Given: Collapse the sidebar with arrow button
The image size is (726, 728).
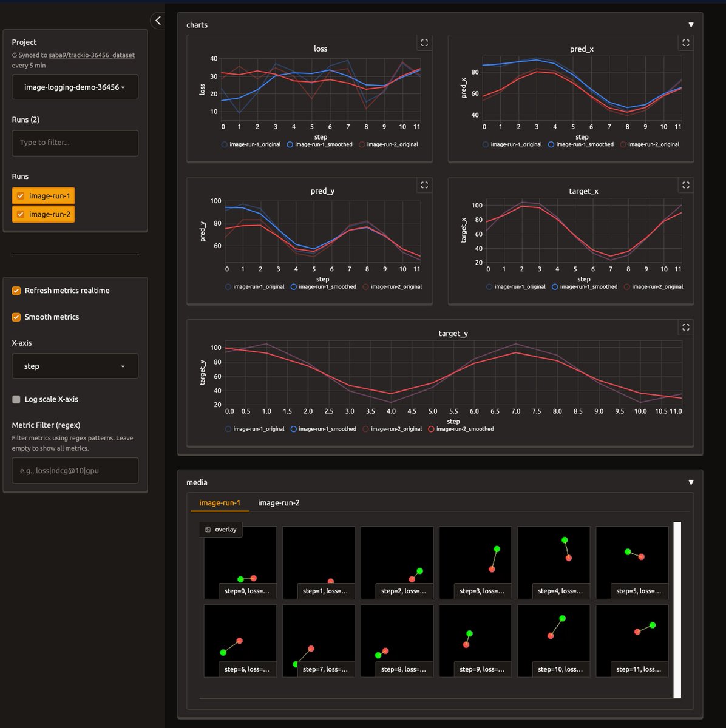Looking at the screenshot, I should (158, 21).
